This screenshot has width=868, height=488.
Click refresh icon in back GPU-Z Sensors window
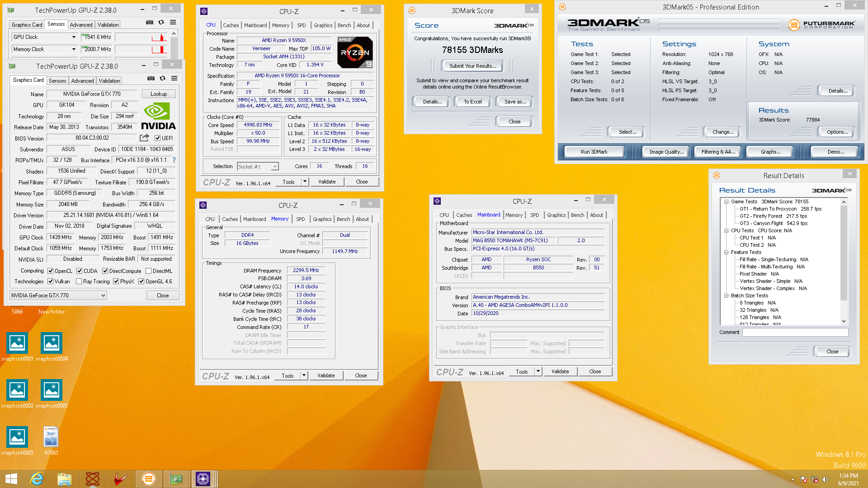(161, 22)
